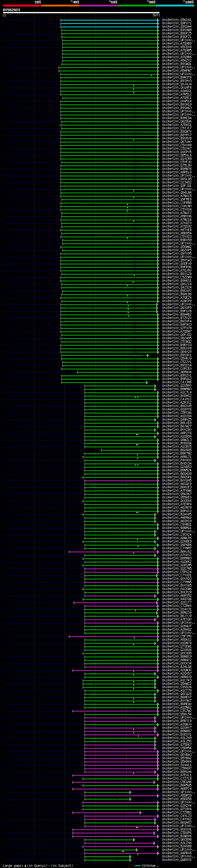Click the UniRef100_Q75D67 label
The width and height of the screenshot is (197, 868).
click(177, 745)
